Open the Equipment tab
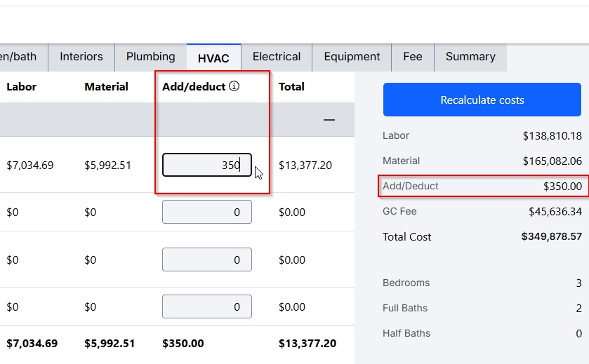The width and height of the screenshot is (589, 364). tap(352, 57)
